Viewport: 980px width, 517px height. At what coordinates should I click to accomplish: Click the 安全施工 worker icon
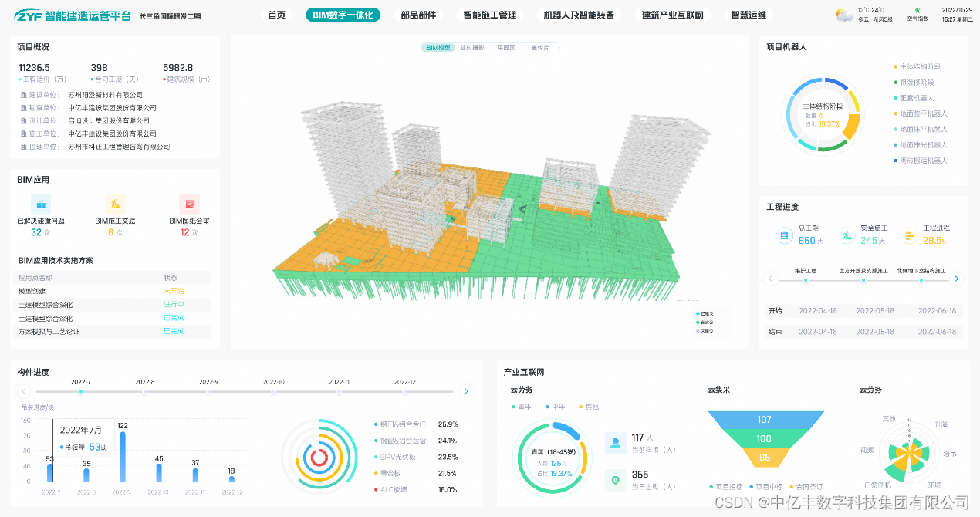(x=847, y=235)
